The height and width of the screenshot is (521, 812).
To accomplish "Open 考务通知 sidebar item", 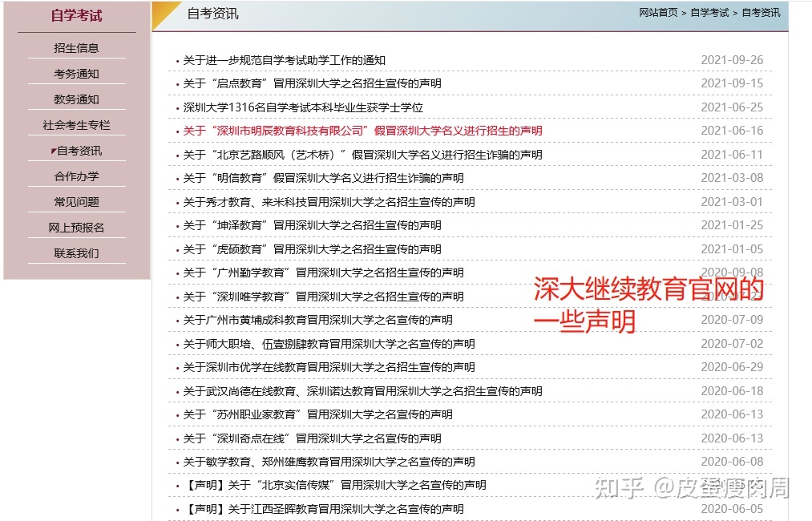I will tap(76, 74).
